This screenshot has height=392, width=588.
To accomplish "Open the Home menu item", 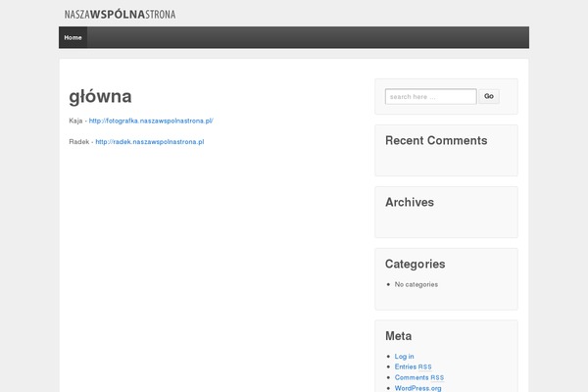I will coord(73,37).
